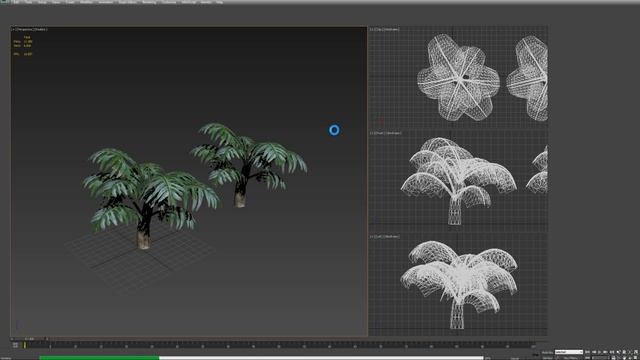Open the Mini Curve Editor icon
This screenshot has width=640, height=360.
15,345
